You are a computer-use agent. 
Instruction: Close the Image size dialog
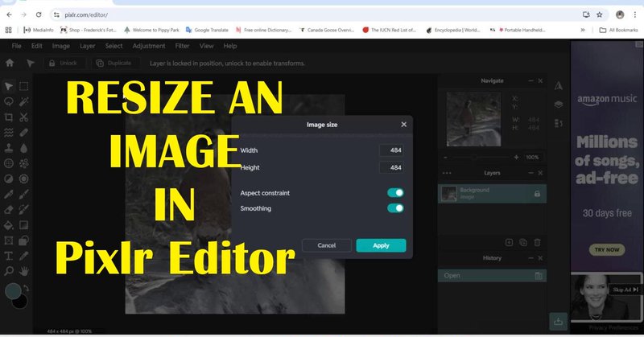point(404,125)
